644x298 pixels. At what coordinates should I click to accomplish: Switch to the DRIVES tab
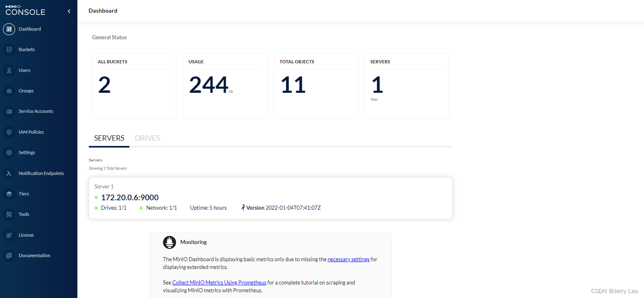pyautogui.click(x=147, y=138)
